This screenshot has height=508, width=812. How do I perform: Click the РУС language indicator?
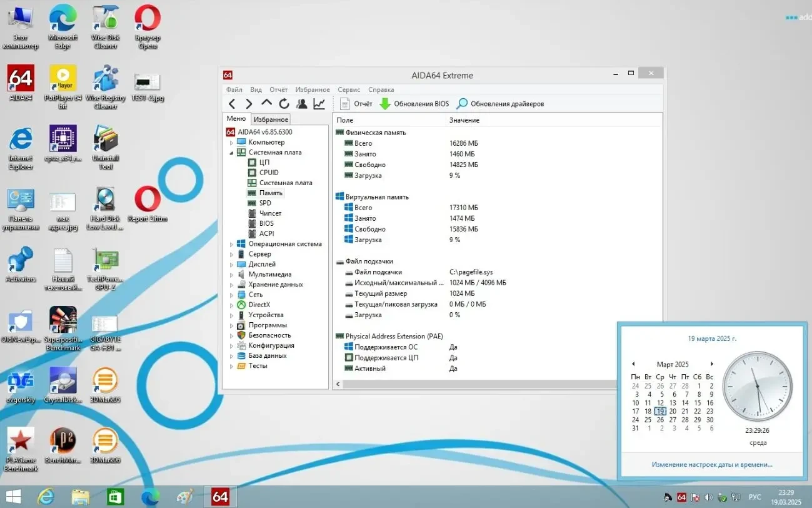[755, 497]
